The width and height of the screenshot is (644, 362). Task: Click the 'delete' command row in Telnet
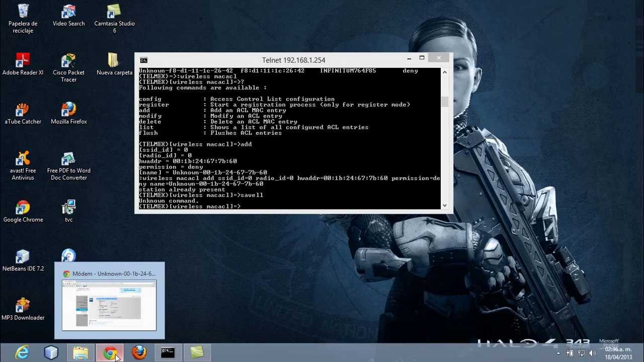(x=218, y=122)
